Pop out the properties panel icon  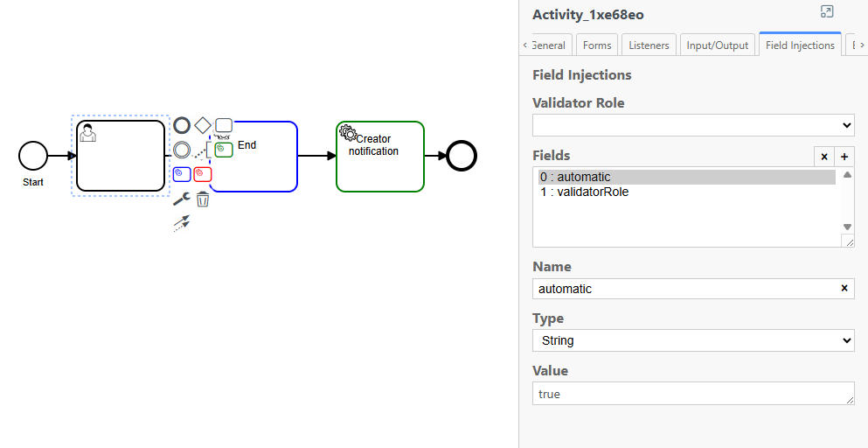click(827, 11)
